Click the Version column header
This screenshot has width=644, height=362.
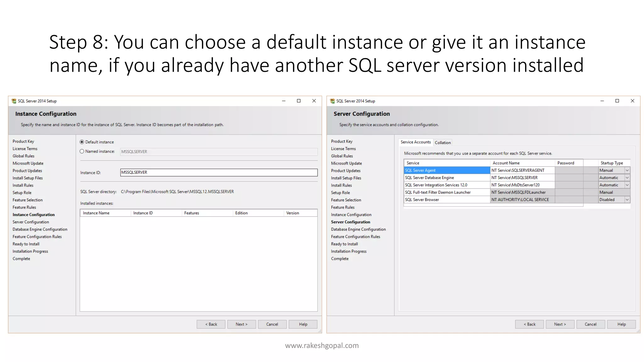tap(301, 213)
